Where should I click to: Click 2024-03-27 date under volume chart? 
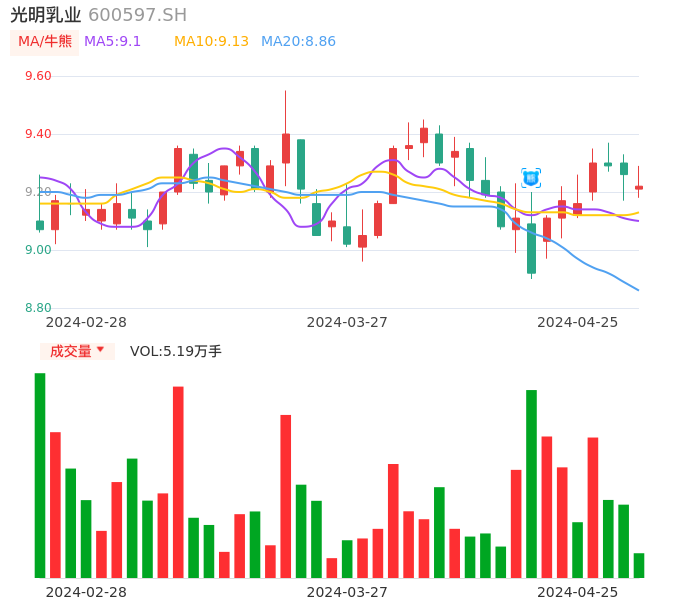[347, 592]
